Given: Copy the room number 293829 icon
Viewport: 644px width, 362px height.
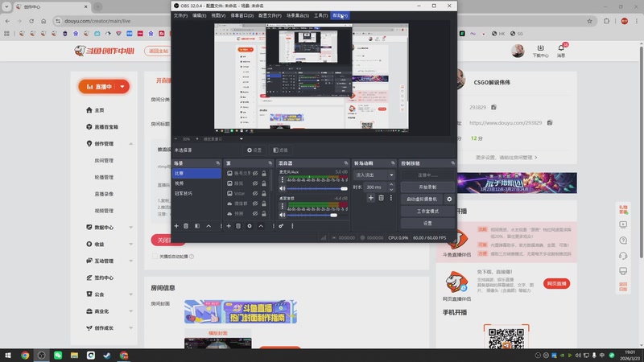Looking at the screenshot, I should (493, 107).
